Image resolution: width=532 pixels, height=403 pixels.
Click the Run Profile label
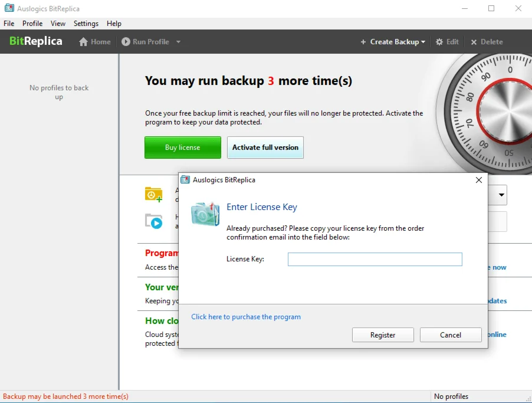coord(150,42)
